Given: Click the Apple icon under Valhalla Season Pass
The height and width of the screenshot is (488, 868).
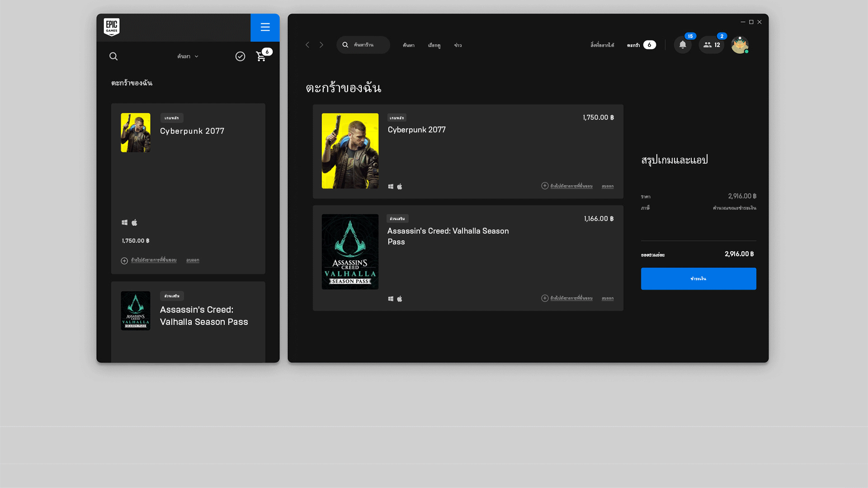Looking at the screenshot, I should pos(400,299).
